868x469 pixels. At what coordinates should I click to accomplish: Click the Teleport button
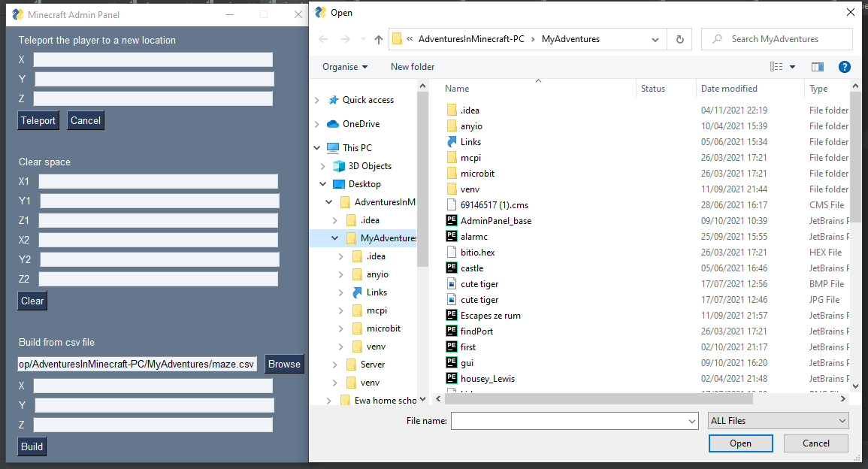(38, 120)
